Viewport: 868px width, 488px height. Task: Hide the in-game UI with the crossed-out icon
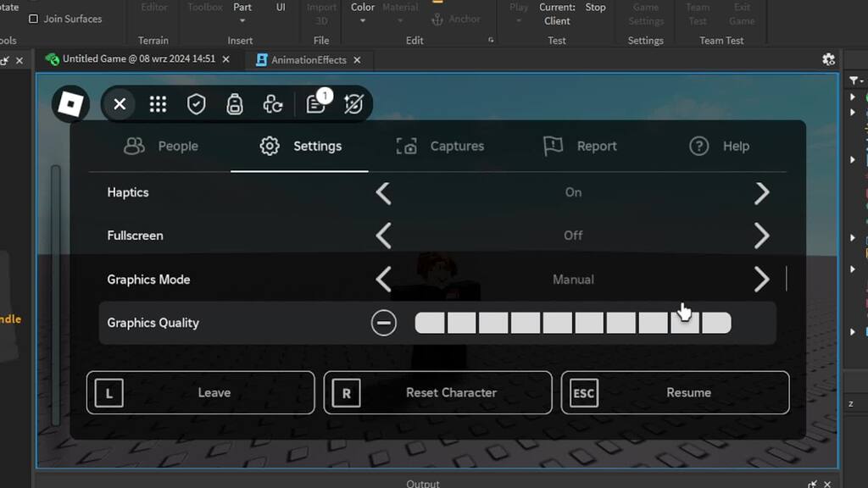353,103
